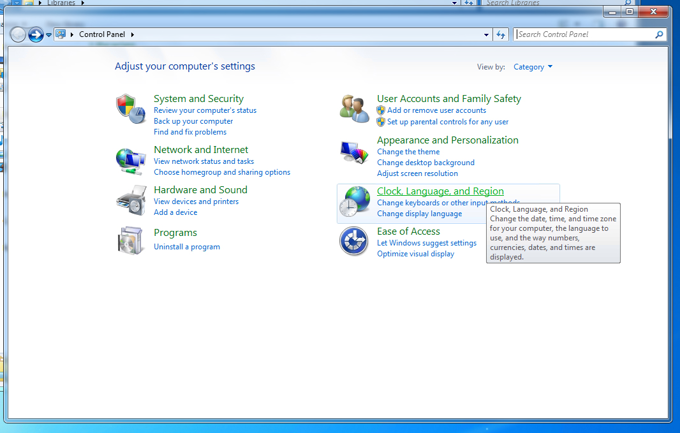The height and width of the screenshot is (433, 680).
Task: Click Let Windows suggest settings link
Action: tap(427, 243)
